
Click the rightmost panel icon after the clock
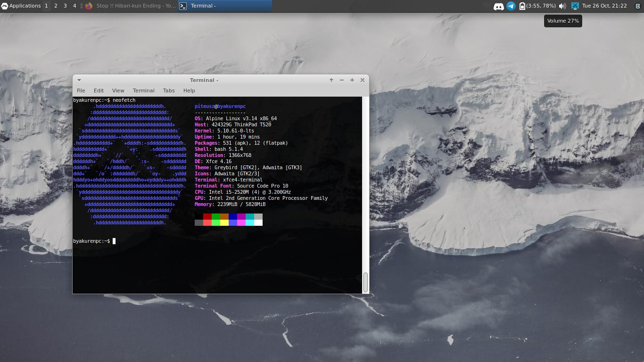coord(637,6)
